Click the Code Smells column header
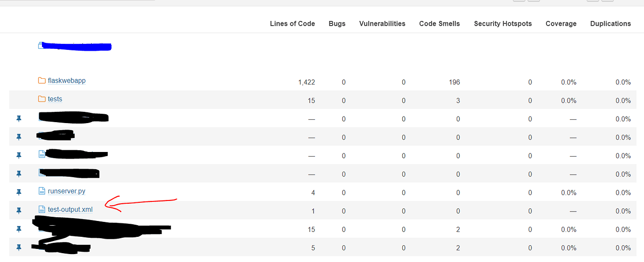The height and width of the screenshot is (262, 644). point(439,24)
